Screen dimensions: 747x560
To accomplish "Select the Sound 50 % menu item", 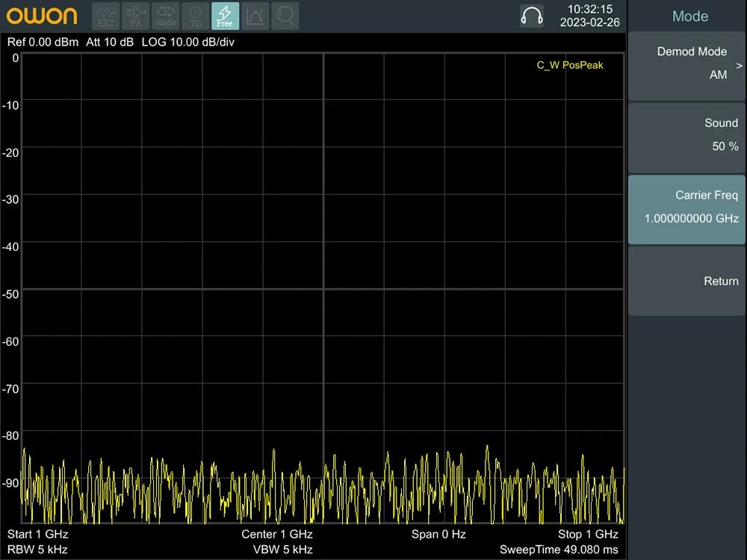I will coord(686,135).
